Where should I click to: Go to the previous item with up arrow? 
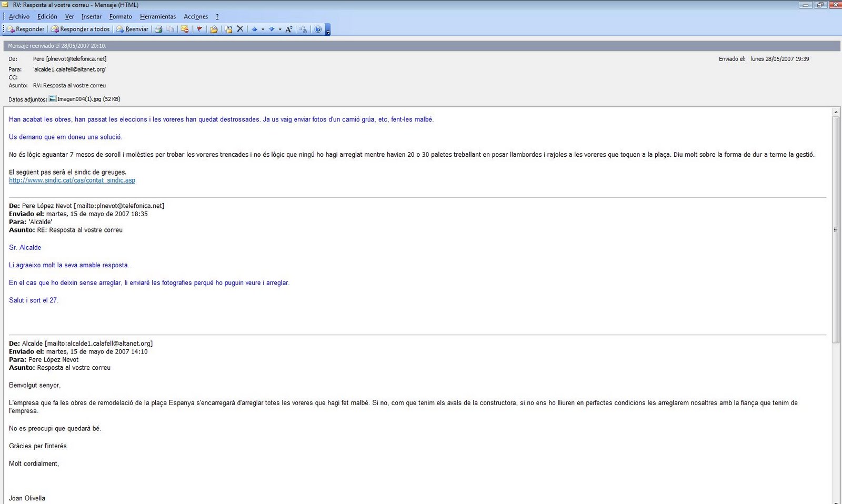(x=255, y=29)
